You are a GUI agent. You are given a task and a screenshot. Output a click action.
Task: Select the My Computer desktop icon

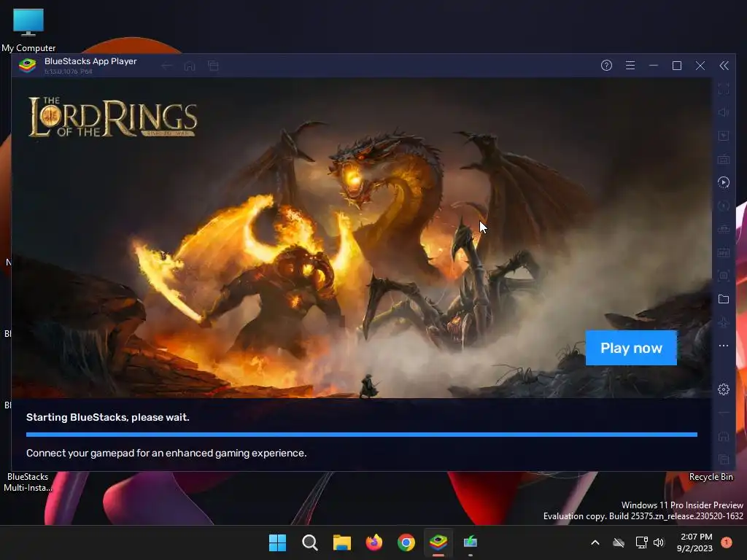[x=28, y=29]
